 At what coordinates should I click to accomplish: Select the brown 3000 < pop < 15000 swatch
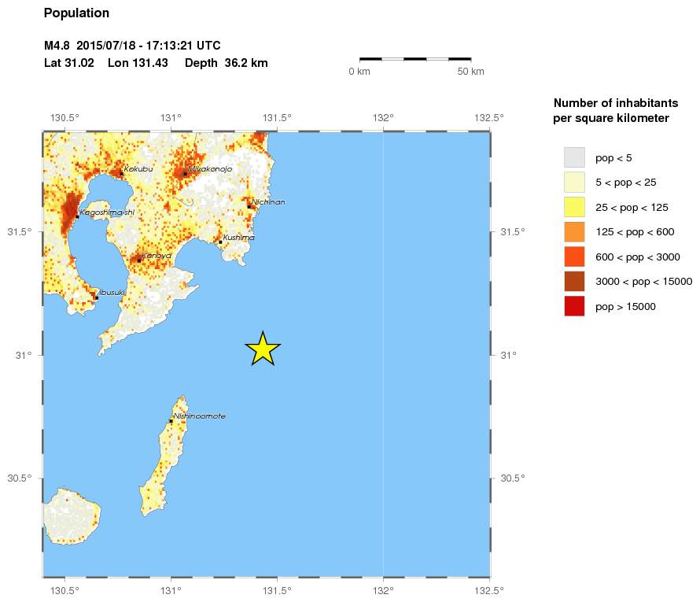coord(574,282)
